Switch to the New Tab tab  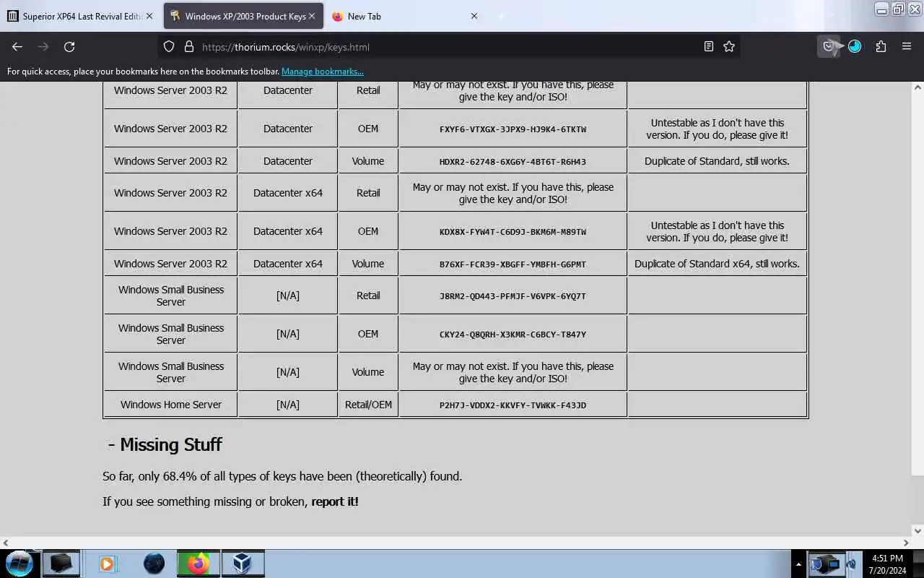click(404, 16)
